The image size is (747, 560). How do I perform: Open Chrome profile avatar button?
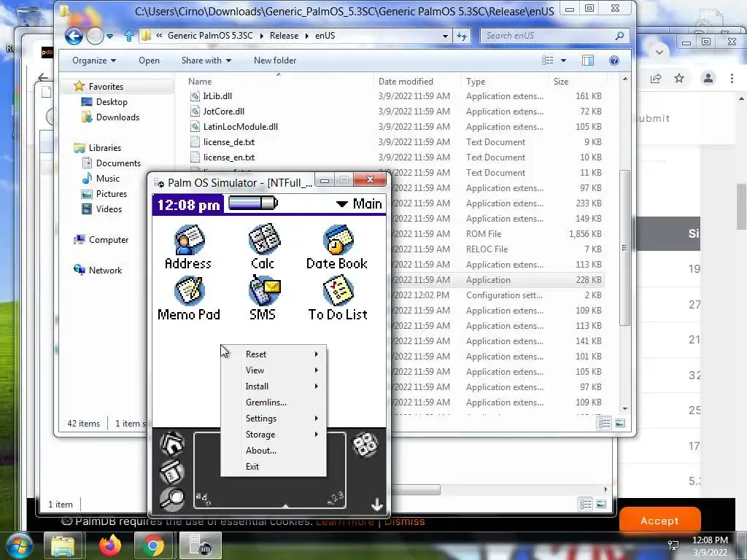pos(708,79)
